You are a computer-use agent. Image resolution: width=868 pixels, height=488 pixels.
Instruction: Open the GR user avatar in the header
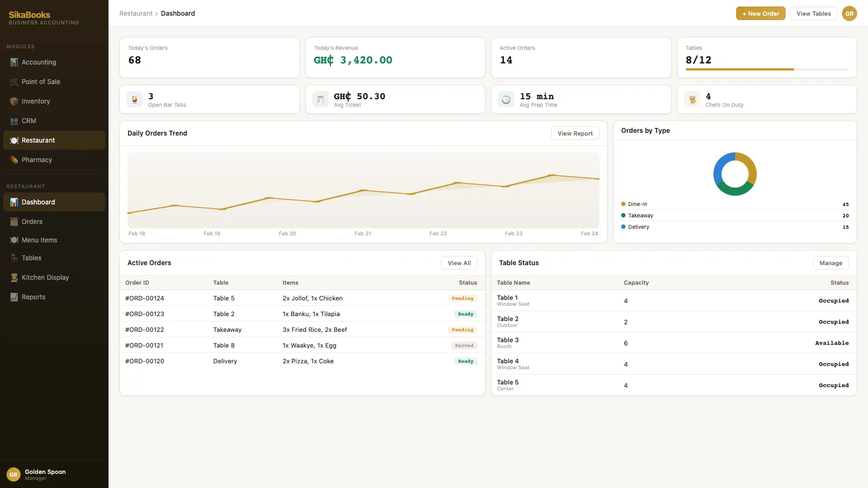[x=850, y=14]
